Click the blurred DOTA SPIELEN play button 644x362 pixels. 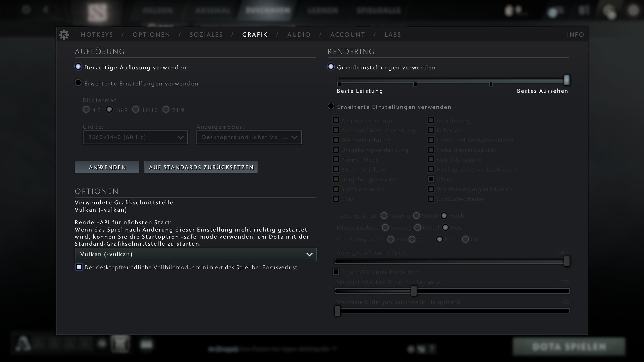(x=569, y=347)
